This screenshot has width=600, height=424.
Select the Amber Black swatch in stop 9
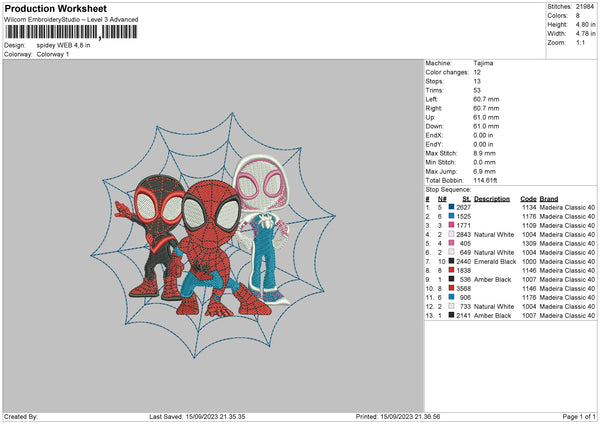(x=453, y=279)
